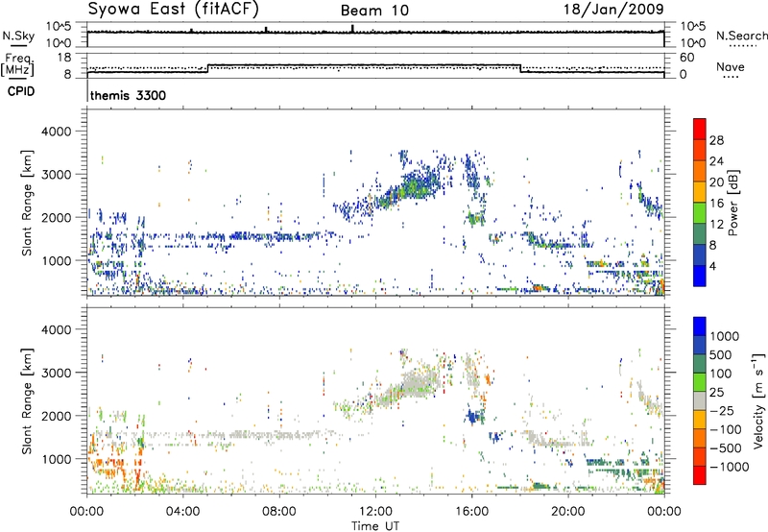Click the '25' Velocity colorbar tick
The width and height of the screenshot is (768, 532).
[716, 392]
